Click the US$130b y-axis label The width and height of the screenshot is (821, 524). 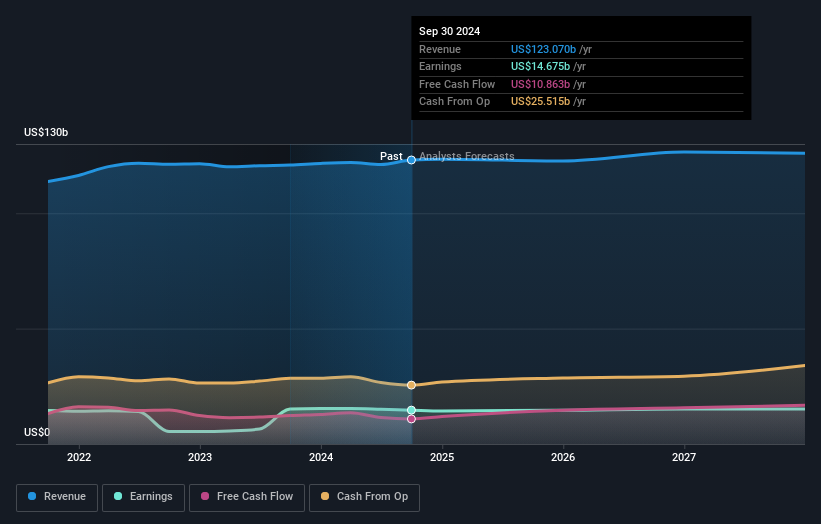coord(46,132)
